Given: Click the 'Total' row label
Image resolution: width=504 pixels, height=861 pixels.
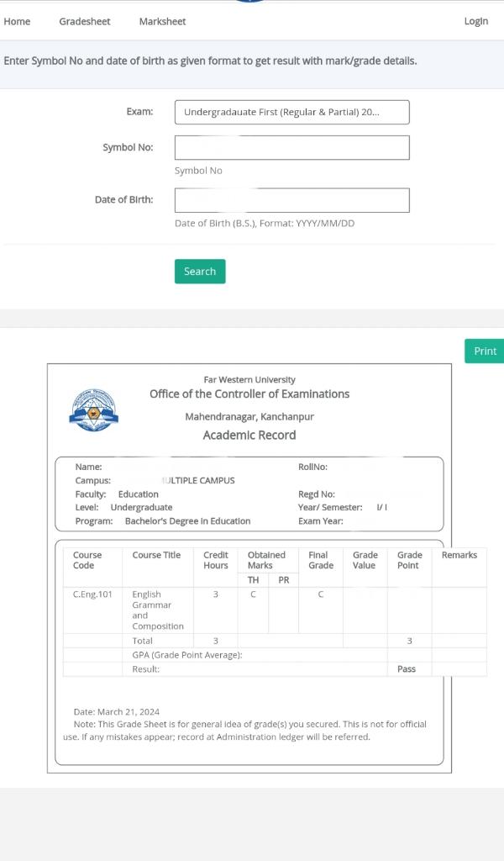Looking at the screenshot, I should click(x=142, y=641).
